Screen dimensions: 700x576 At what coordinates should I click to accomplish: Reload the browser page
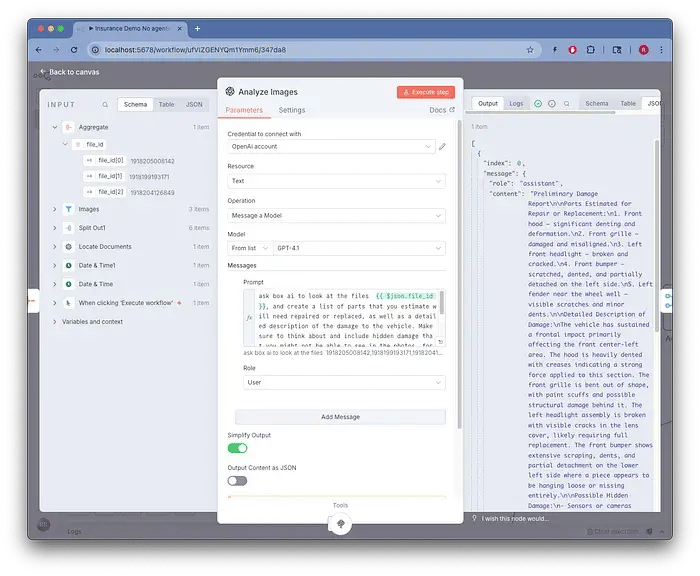74,50
